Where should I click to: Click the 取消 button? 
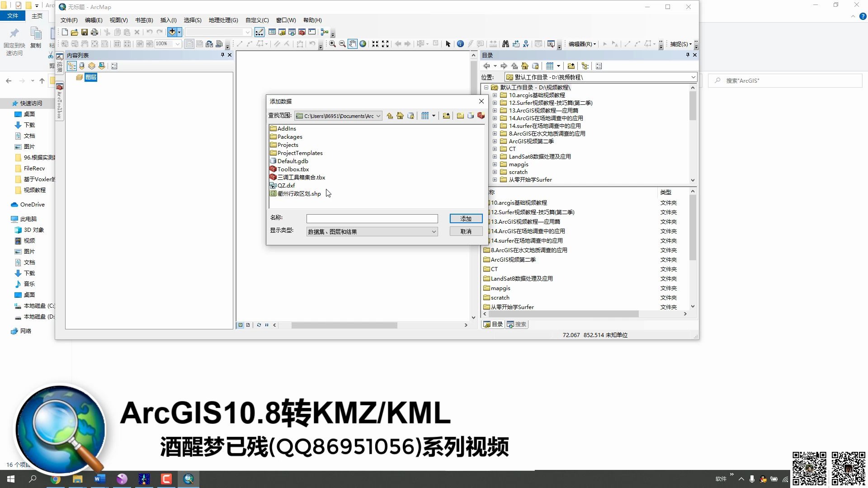[466, 231]
